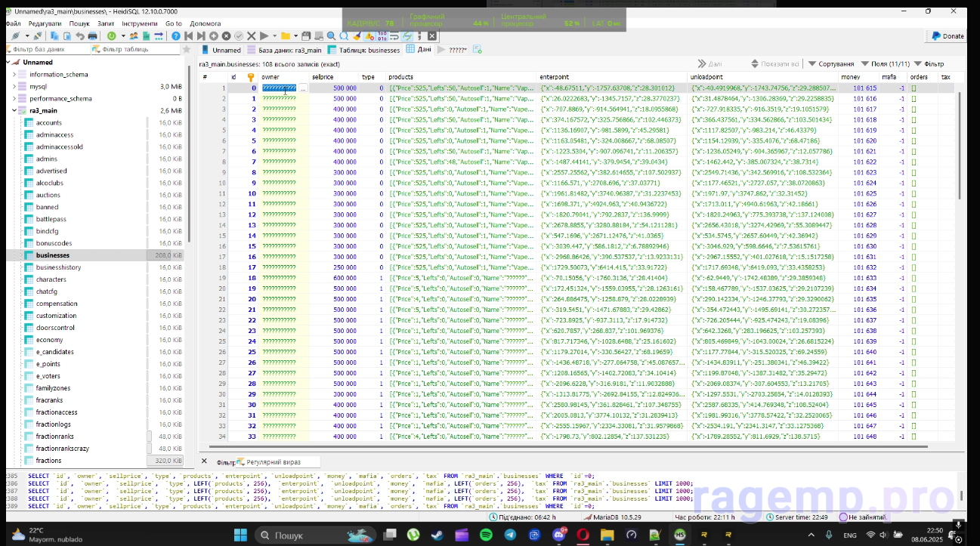Open the Сортування dropdown
980x546 pixels.
(831, 64)
